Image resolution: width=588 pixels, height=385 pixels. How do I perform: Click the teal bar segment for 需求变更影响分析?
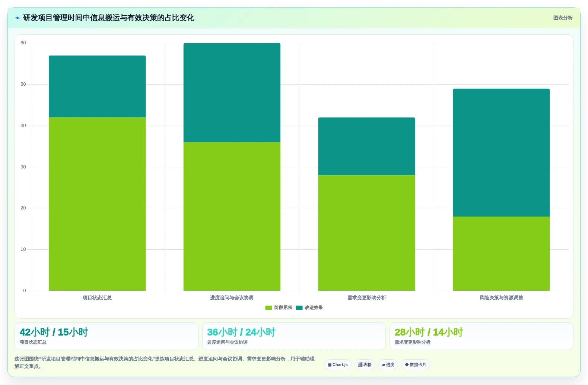click(366, 146)
